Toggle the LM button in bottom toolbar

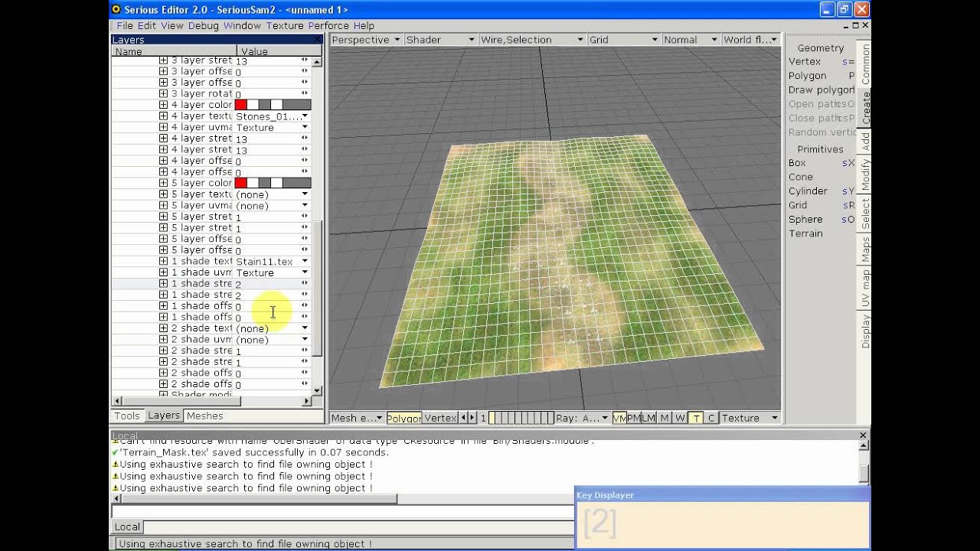(x=648, y=418)
